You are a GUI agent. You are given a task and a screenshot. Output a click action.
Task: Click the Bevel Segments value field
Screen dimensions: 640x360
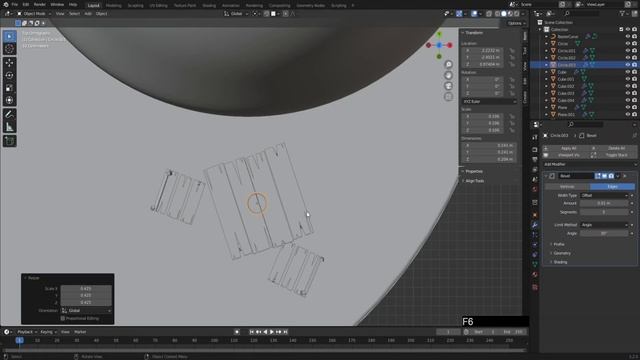(604, 212)
